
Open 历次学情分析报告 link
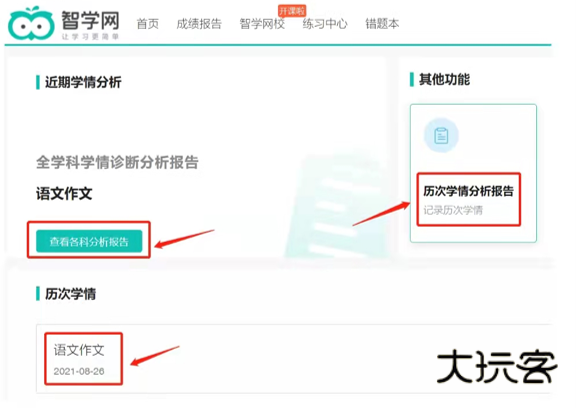(468, 191)
